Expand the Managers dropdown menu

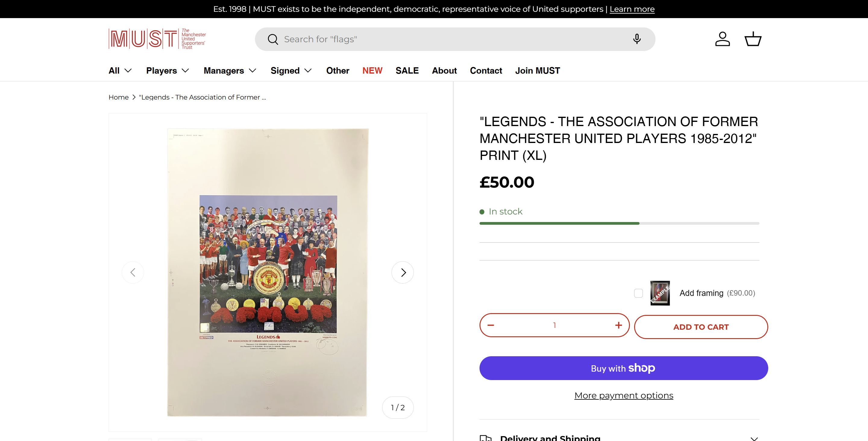(x=230, y=71)
